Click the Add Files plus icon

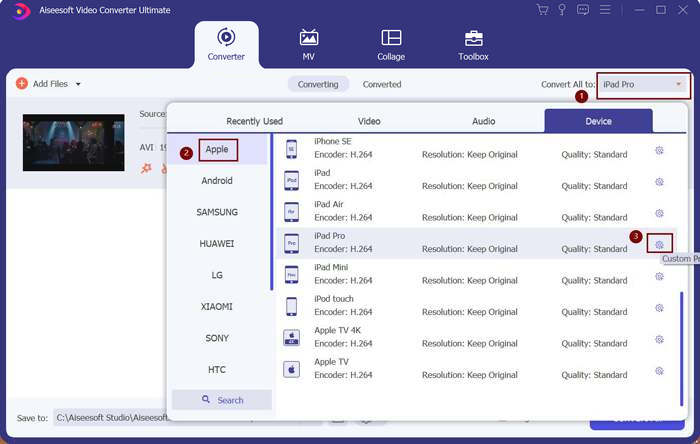[x=21, y=83]
